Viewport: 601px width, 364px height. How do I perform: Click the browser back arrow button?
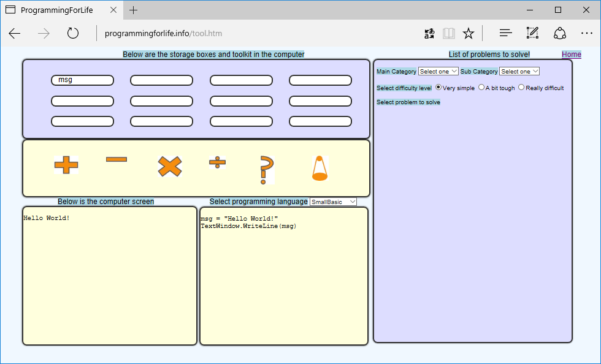tap(15, 33)
